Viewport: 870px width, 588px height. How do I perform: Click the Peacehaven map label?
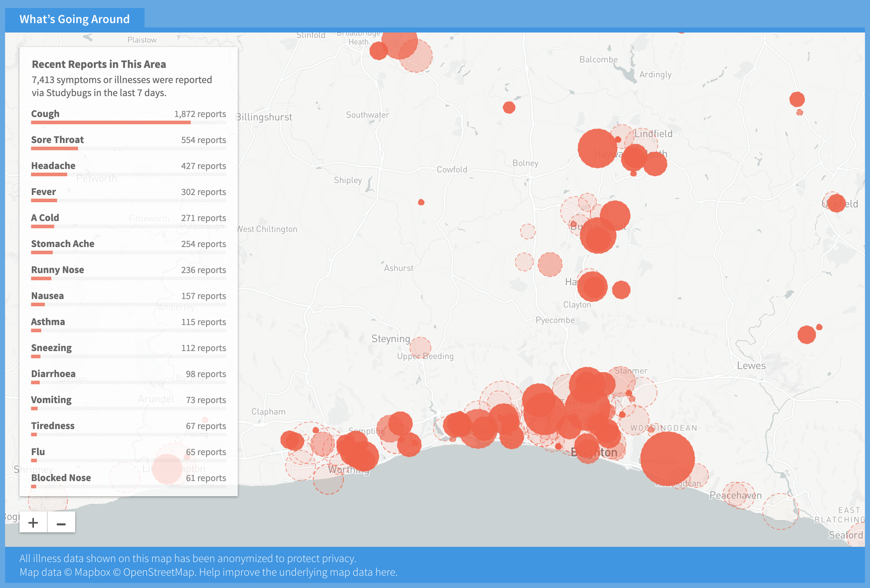(735, 495)
